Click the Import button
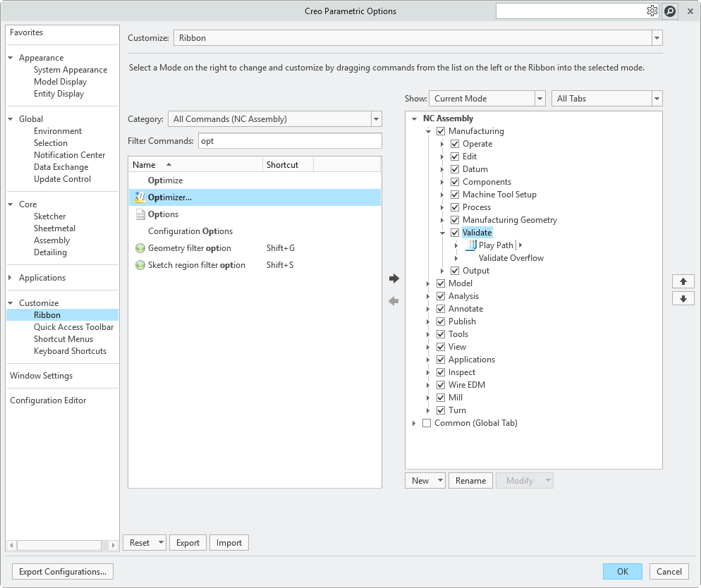Screen dimensions: 701x588 229,542
